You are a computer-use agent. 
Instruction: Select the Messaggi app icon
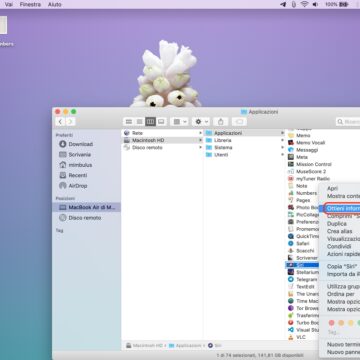click(x=291, y=150)
